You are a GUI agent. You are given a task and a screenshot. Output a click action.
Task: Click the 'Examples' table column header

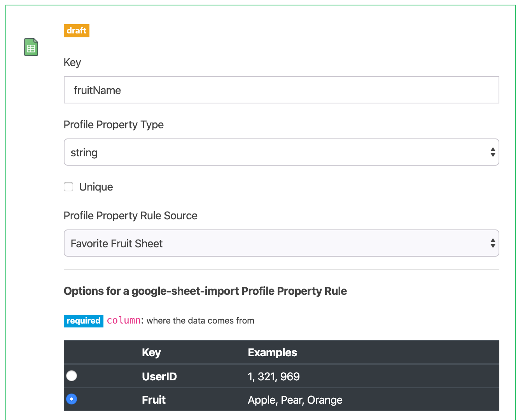tap(272, 352)
